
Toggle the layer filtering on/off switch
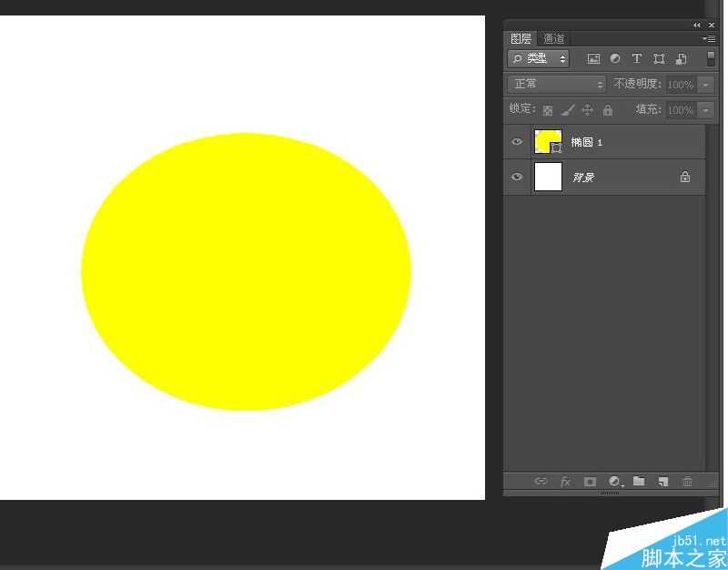pyautogui.click(x=711, y=58)
